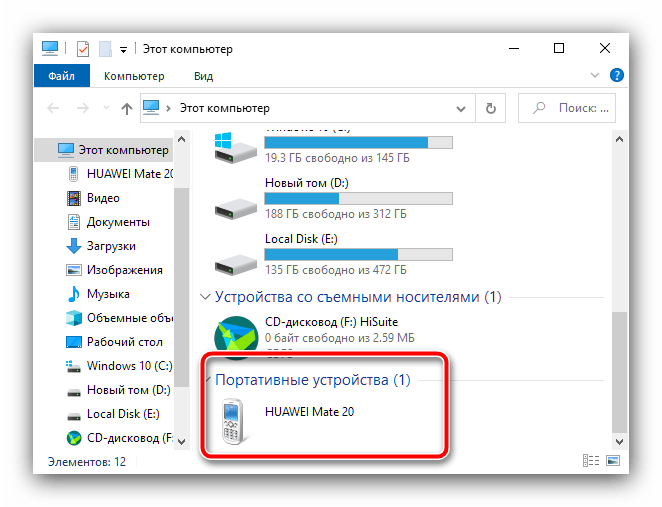Go forward with the right arrow
This screenshot has width=662, height=507.
83,108
